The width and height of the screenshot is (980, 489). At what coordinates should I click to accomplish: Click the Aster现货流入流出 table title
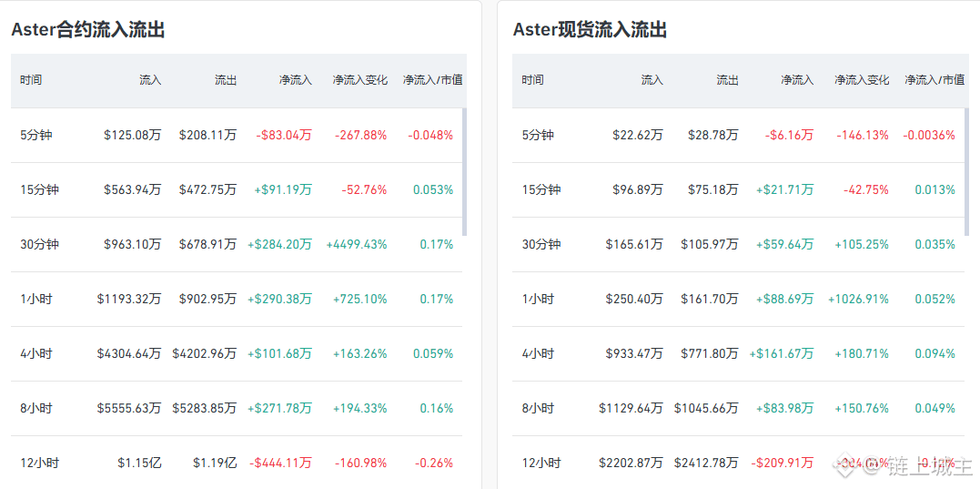click(x=590, y=29)
